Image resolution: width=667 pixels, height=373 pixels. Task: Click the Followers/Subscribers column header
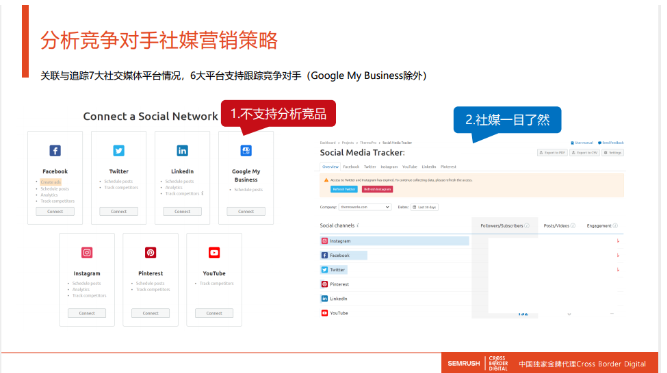click(502, 226)
